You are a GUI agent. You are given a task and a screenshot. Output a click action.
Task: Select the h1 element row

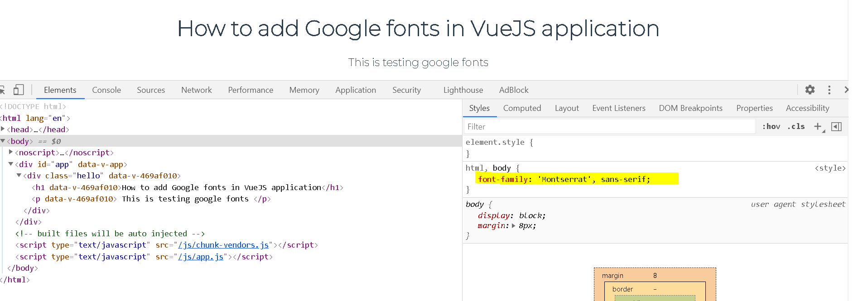[188, 187]
